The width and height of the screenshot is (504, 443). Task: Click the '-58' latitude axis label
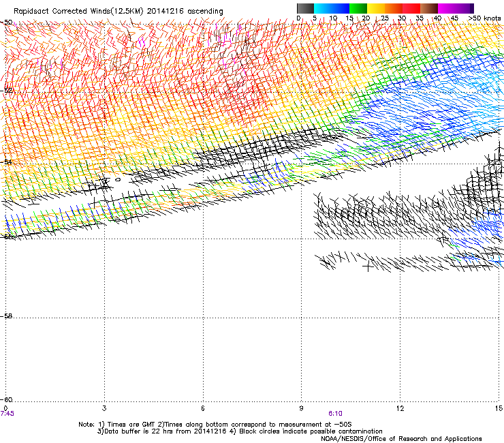pyautogui.click(x=6, y=316)
